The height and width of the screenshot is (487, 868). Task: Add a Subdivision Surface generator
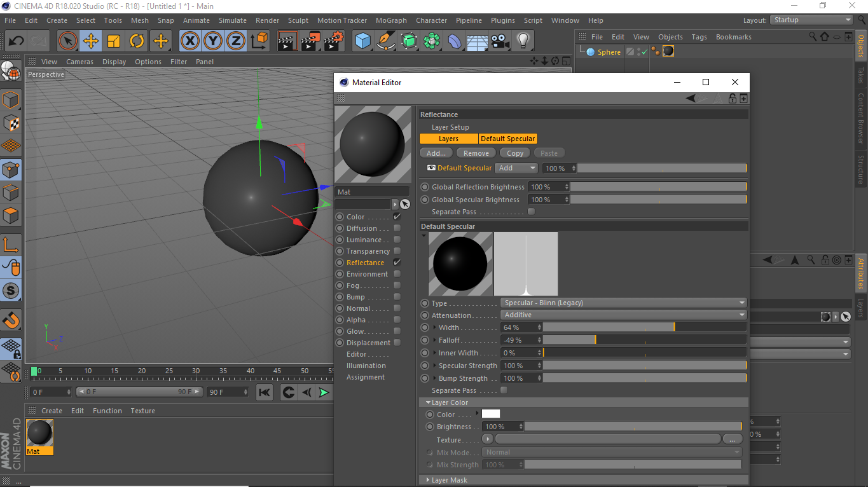[x=409, y=41]
